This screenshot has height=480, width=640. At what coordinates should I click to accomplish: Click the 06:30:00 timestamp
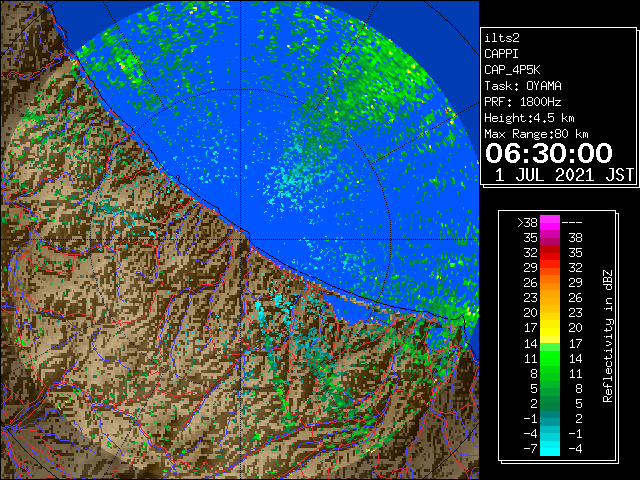click(549, 153)
